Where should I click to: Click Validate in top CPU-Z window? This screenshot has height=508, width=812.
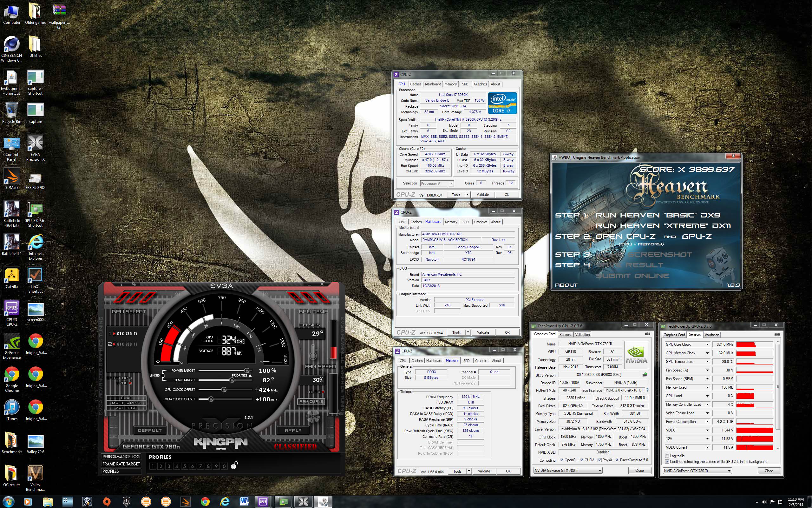tap(482, 195)
